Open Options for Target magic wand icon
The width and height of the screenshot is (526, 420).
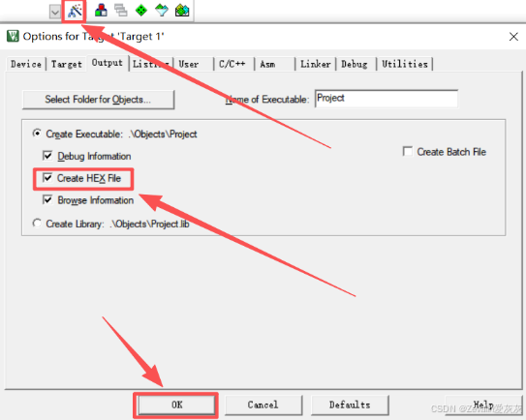tap(75, 11)
